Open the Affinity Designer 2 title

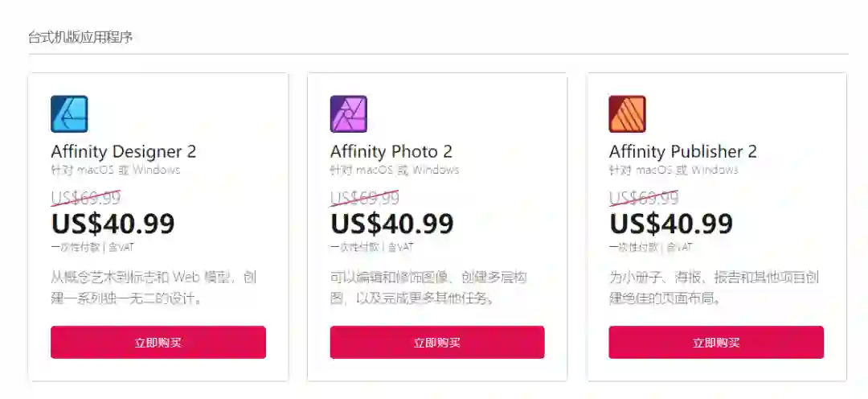pos(123,151)
